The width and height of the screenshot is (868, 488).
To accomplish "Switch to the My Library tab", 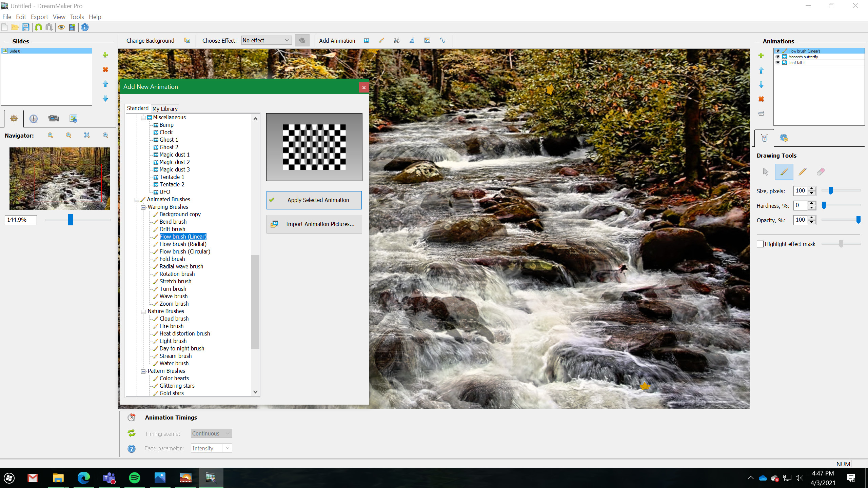I will click(165, 108).
